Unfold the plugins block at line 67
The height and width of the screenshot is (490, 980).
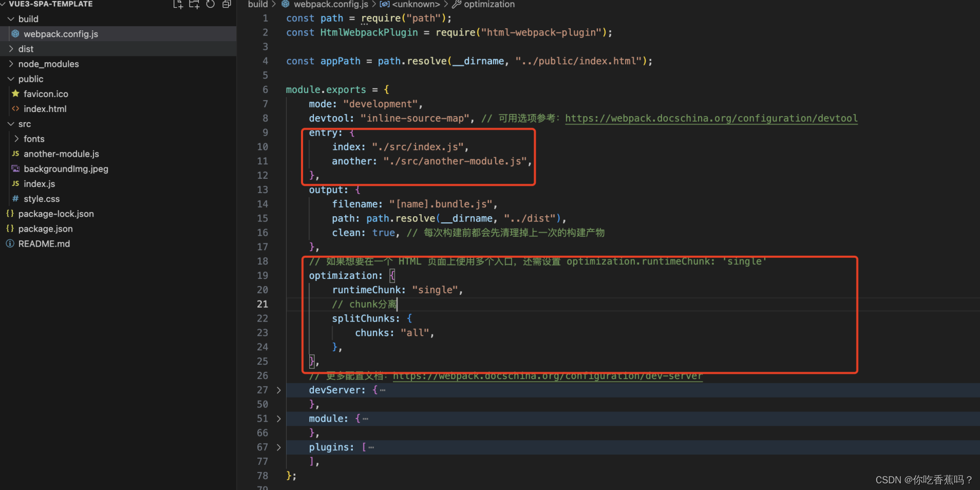278,447
